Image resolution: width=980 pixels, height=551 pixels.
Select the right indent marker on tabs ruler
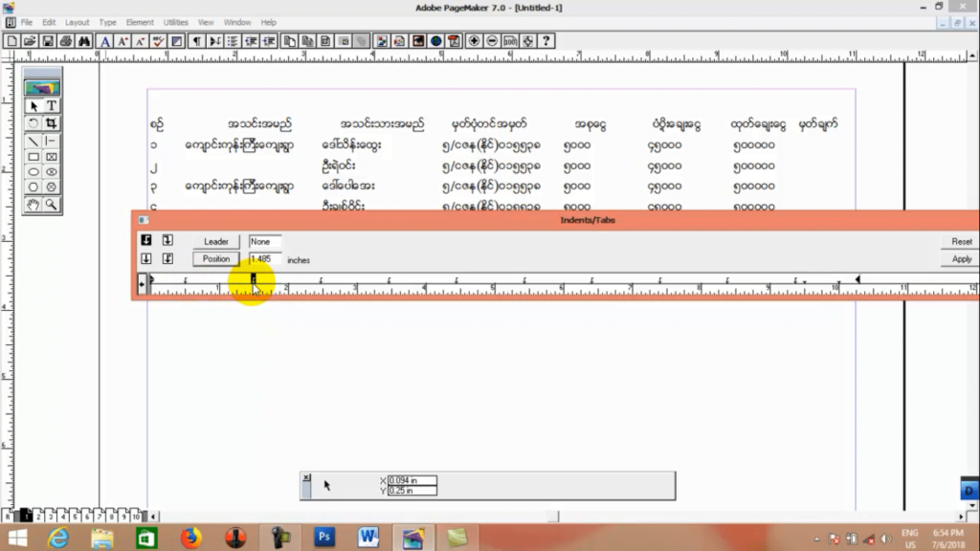857,279
